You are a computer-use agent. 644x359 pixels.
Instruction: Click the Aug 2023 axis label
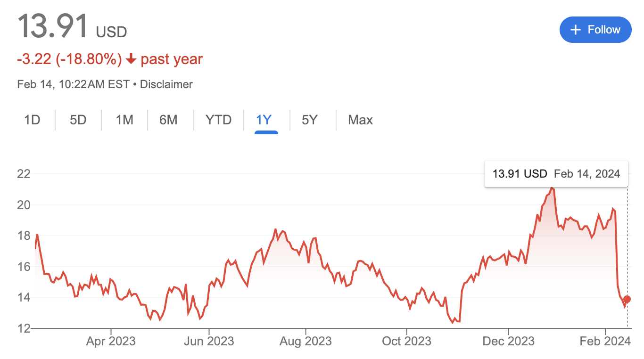305,341
